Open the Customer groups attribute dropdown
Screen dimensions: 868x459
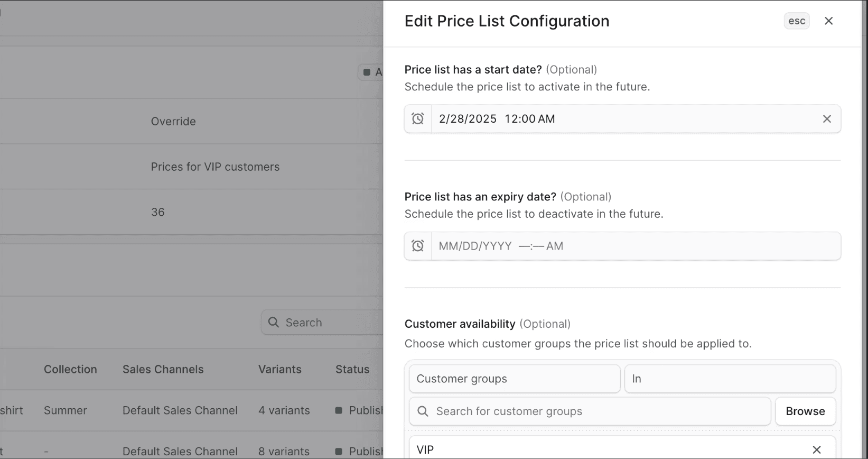pos(515,379)
